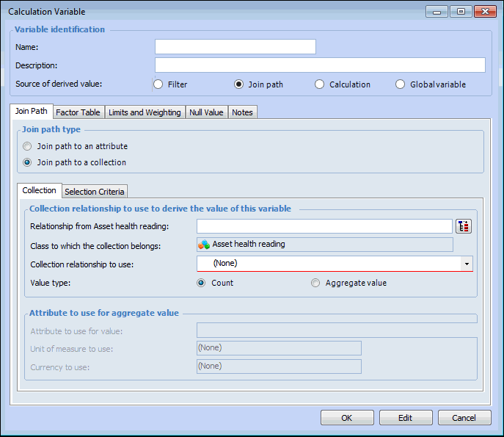Screen dimensions: 504x437
Task: Click the OK button
Action: [x=347, y=418]
